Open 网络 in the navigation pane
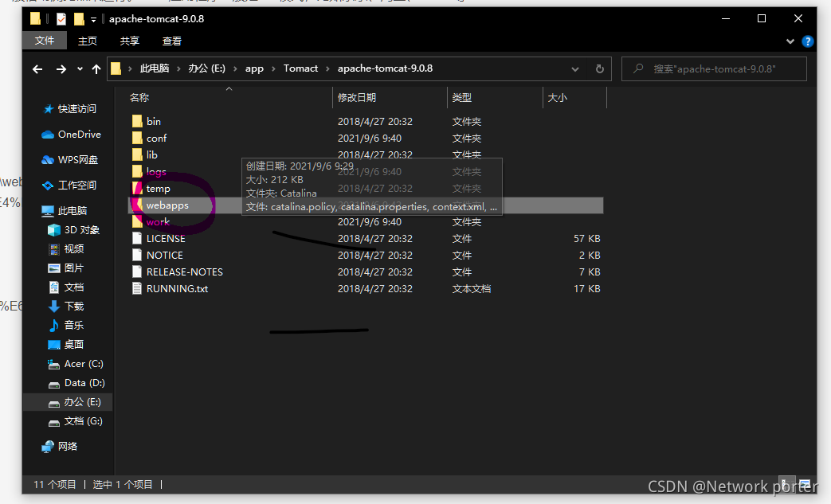This screenshot has width=831, height=504. 67,447
